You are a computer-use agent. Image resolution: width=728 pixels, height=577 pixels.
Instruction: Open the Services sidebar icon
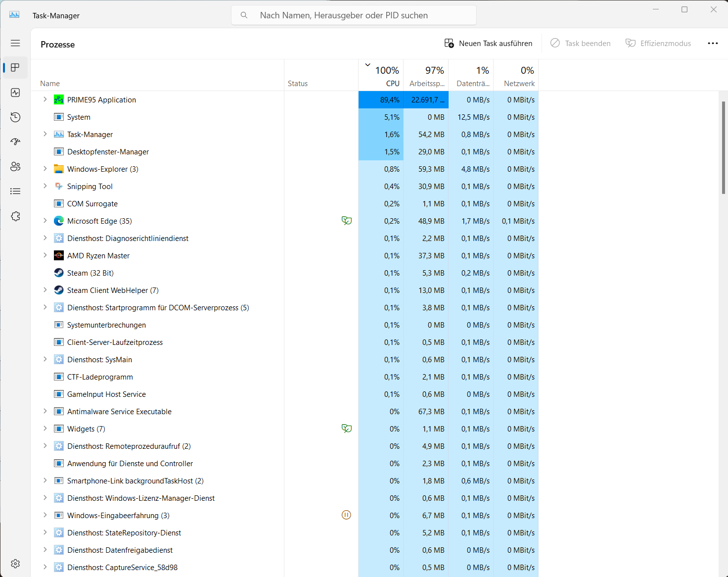[15, 216]
